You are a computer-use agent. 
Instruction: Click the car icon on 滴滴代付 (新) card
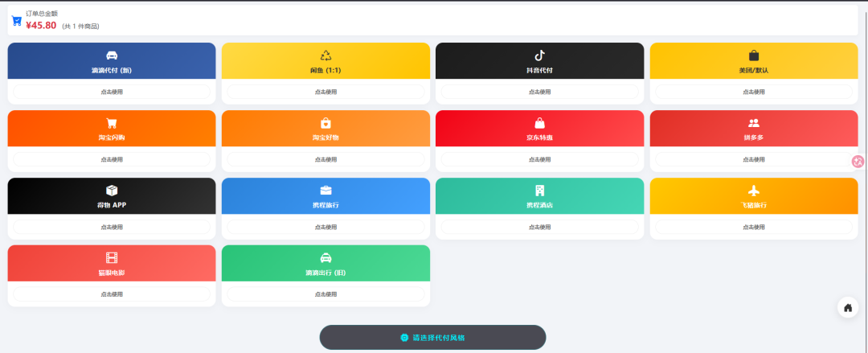(x=112, y=55)
